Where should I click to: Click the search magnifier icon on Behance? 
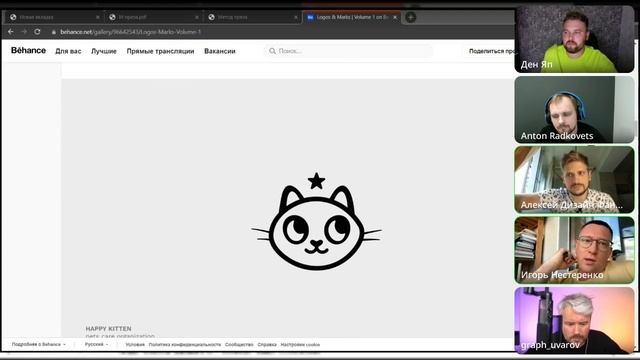272,51
